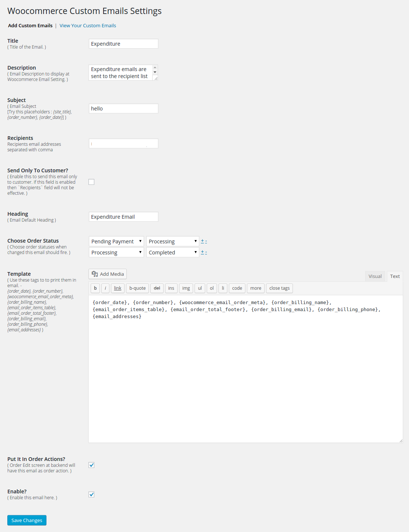
Task: Open the Pending Payment status dropdown
Action: (116, 241)
